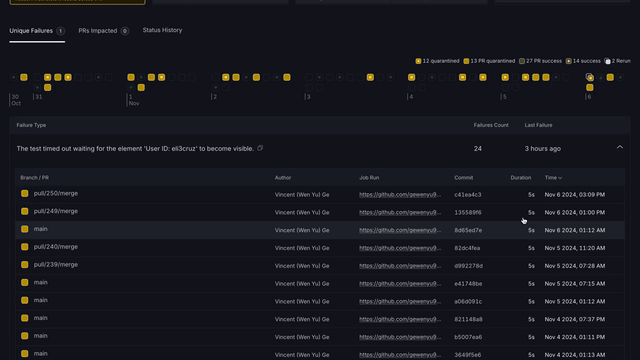This screenshot has height=360, width=640.
Task: Click status icon of pull/240/merge row
Action: pyautogui.click(x=24, y=247)
